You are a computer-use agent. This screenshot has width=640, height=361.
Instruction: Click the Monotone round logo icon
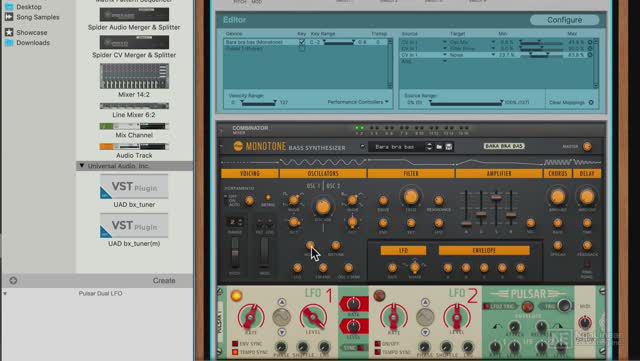(x=238, y=146)
